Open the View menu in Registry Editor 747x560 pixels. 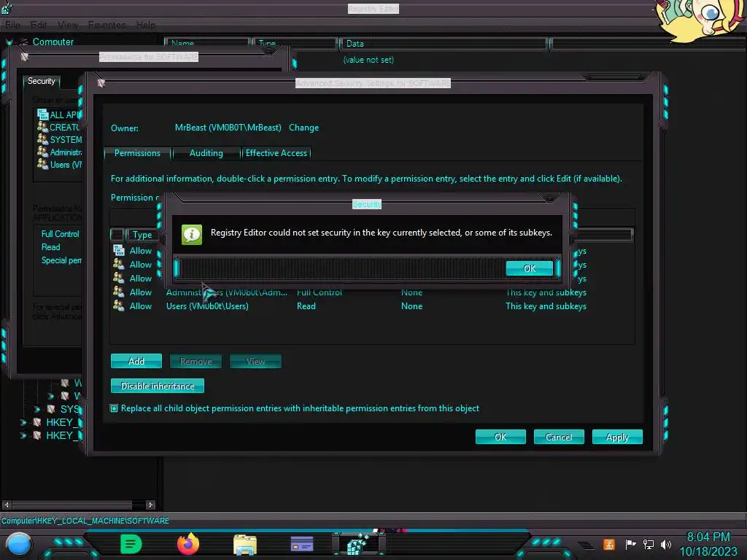[x=68, y=25]
